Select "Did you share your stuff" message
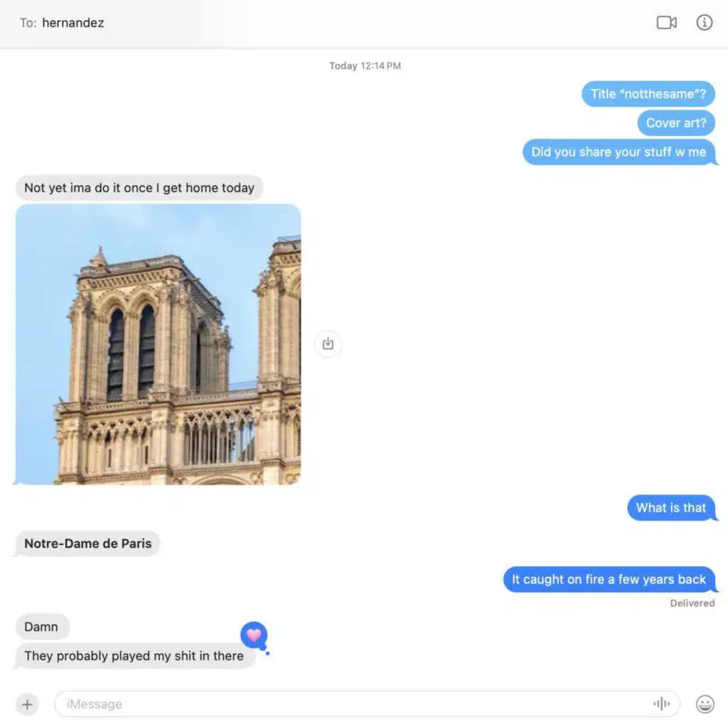Image resolution: width=728 pixels, height=728 pixels. (x=619, y=152)
